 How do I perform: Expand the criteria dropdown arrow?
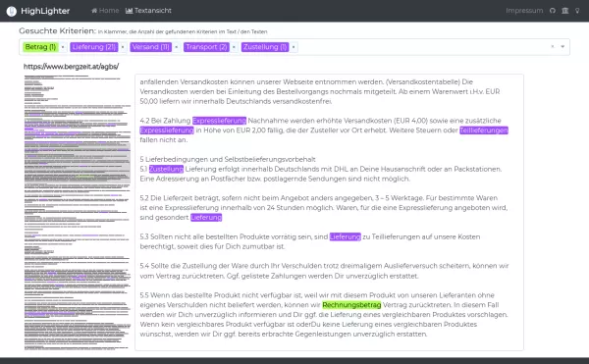[x=562, y=46]
